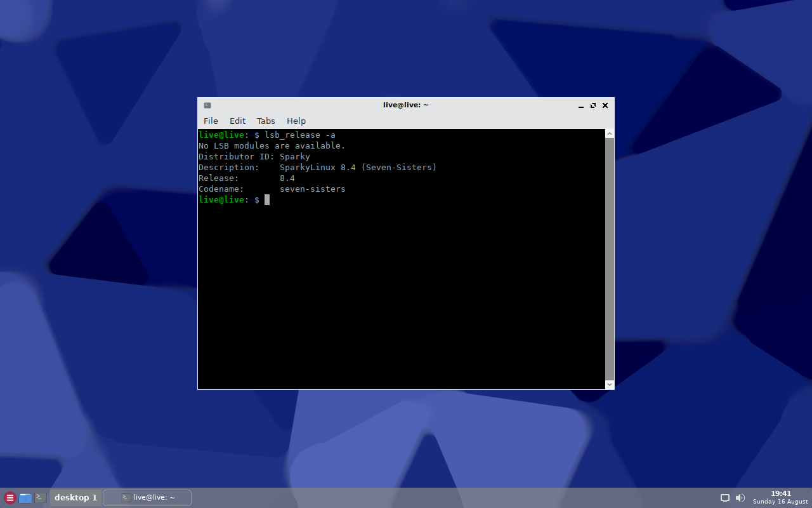Viewport: 812px width, 508px height.
Task: Open the Help menu in the terminal
Action: click(296, 121)
